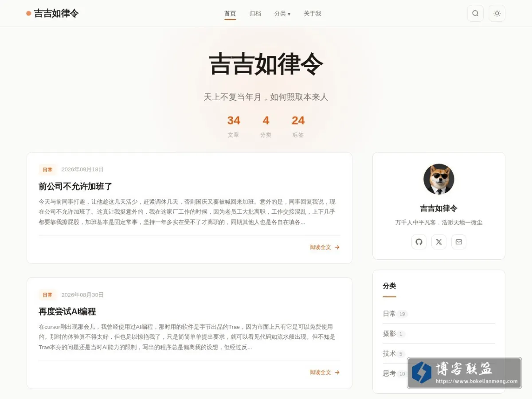This screenshot has width=532, height=399.
Task: Open the search icon in header
Action: 475,13
